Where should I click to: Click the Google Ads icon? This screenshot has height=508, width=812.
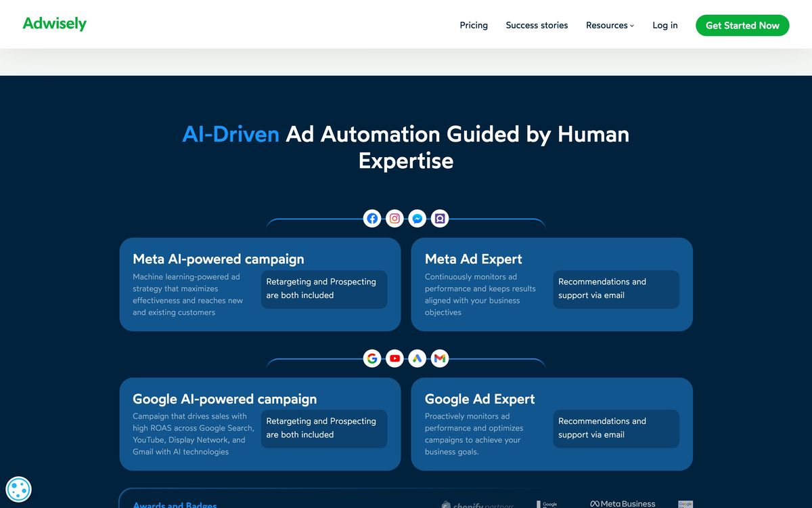coord(418,358)
